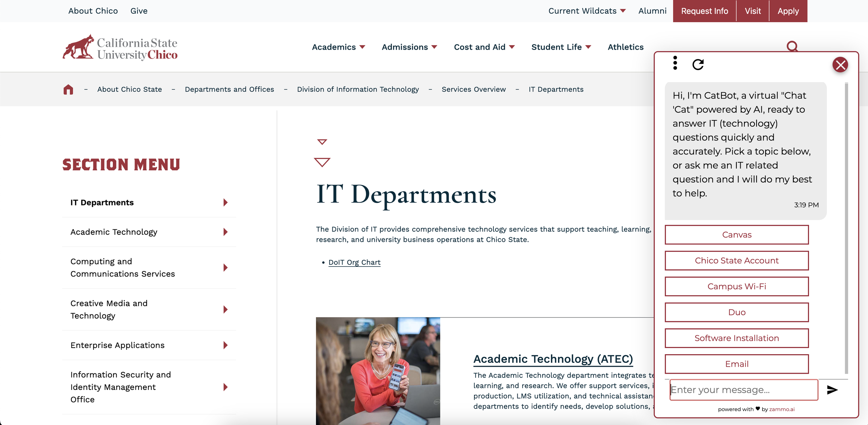The width and height of the screenshot is (868, 425).
Task: Close the CatBot chat window
Action: click(840, 65)
